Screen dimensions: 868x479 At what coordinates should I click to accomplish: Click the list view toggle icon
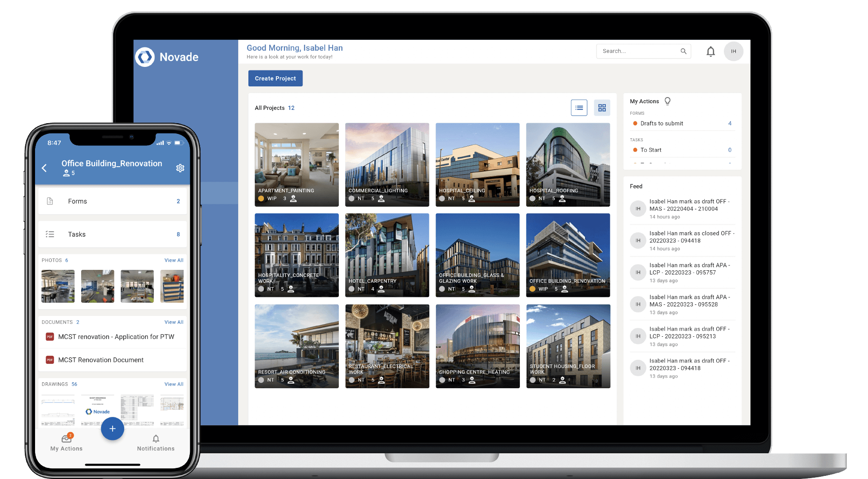click(x=579, y=107)
